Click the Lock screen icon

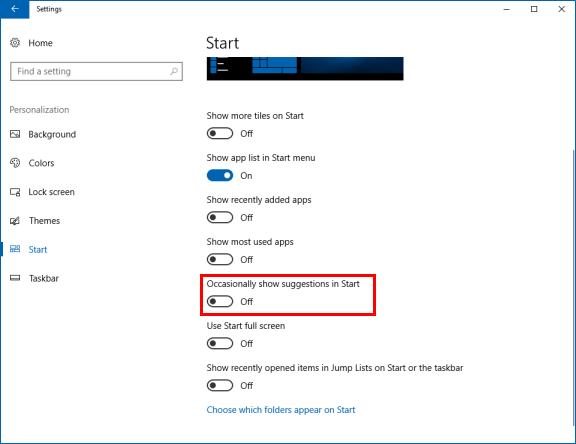pos(15,192)
